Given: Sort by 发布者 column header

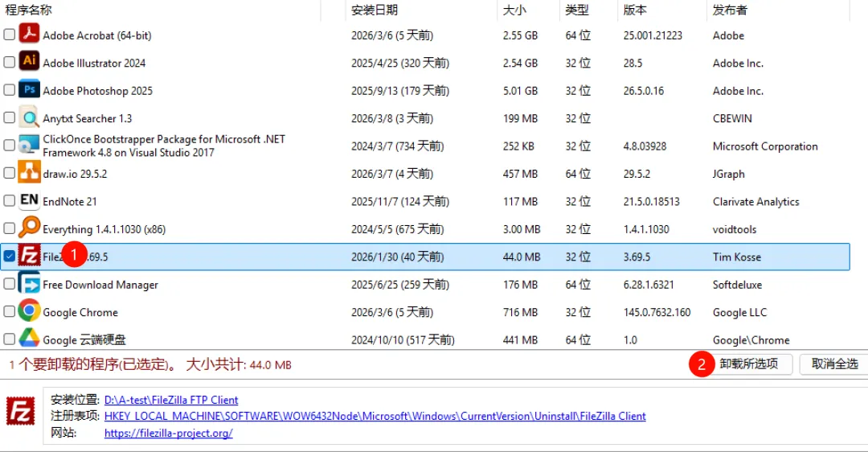Looking at the screenshot, I should [730, 10].
